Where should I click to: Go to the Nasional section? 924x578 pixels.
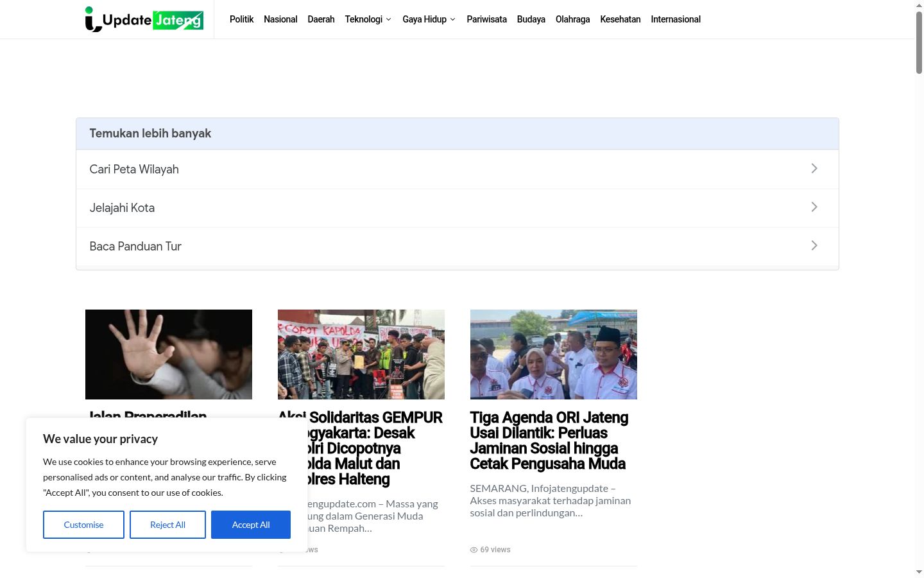(280, 19)
